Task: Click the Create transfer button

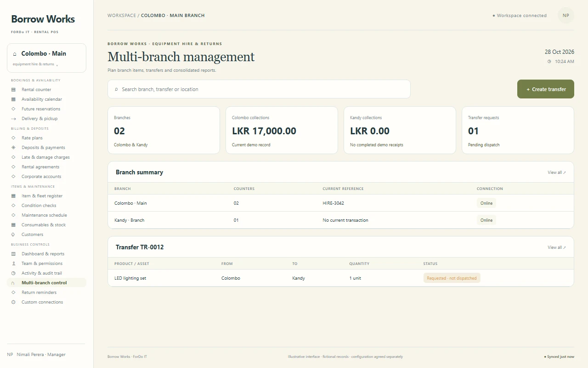Action: (x=546, y=89)
